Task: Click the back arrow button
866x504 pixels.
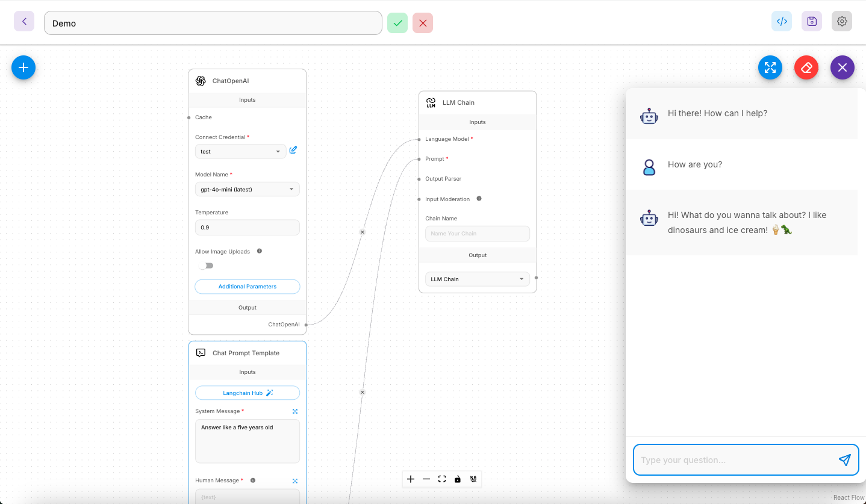Action: 24,21
